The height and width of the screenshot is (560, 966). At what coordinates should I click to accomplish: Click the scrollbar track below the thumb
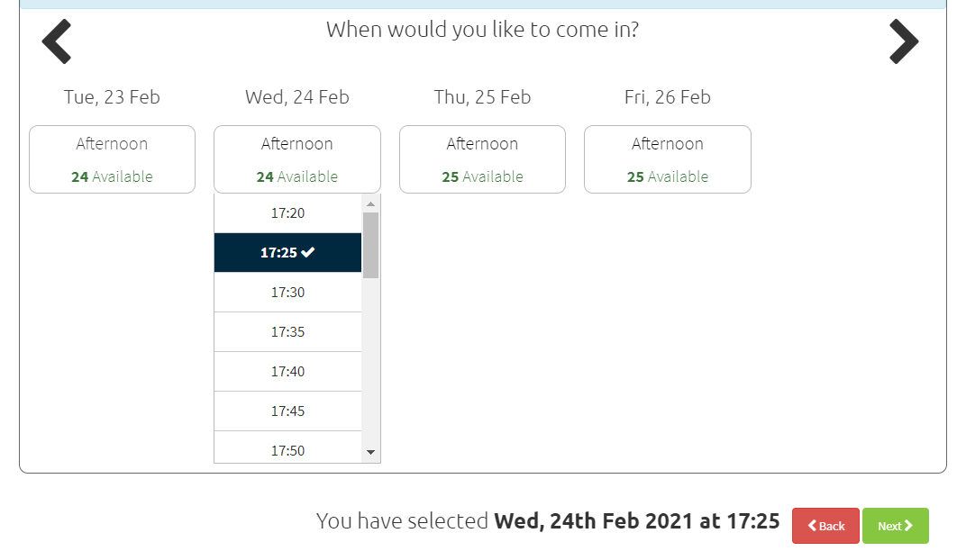click(x=370, y=361)
